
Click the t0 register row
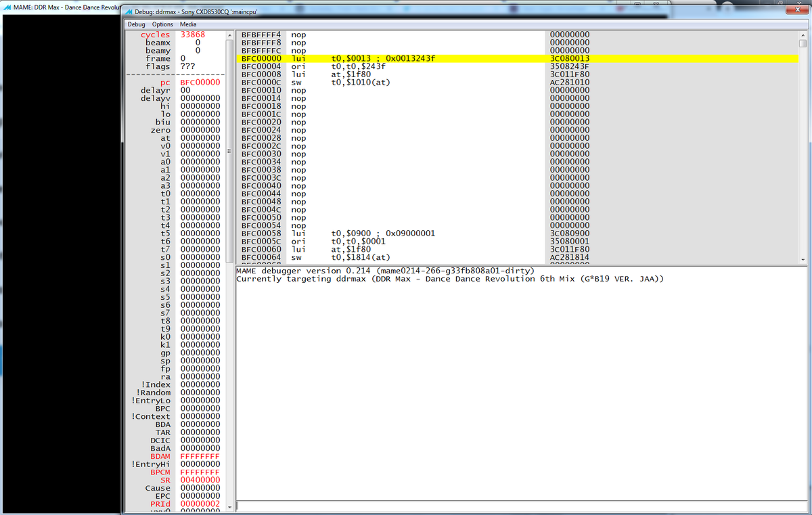(x=176, y=194)
